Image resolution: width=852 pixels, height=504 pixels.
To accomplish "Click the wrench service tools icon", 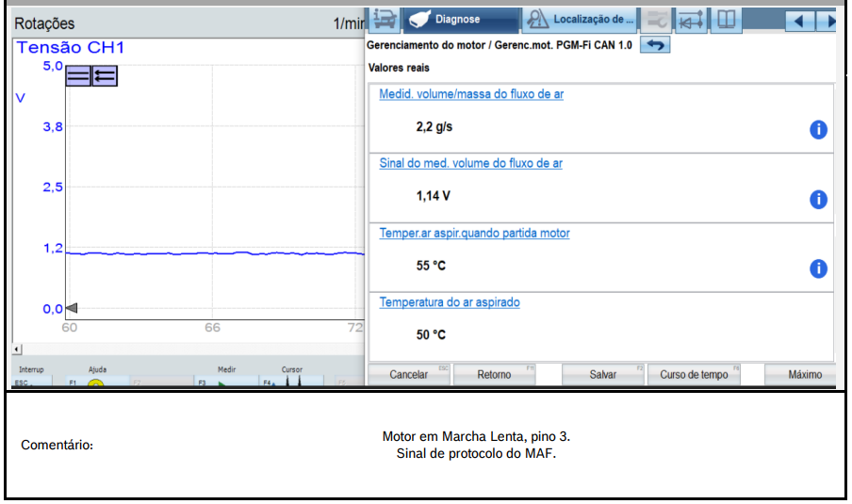I will 658,19.
